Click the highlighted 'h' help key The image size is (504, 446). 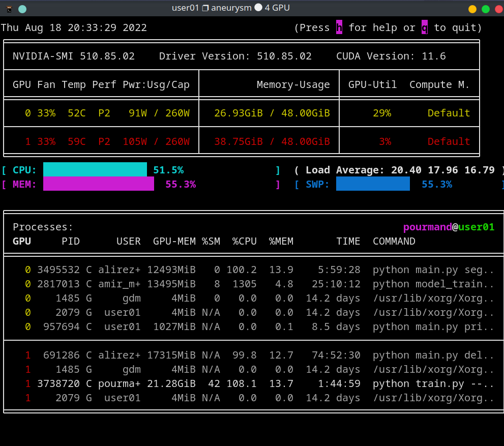tap(339, 27)
